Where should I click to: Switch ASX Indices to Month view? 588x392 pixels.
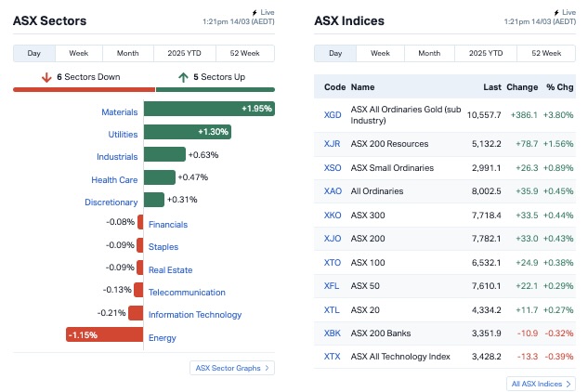tap(429, 53)
